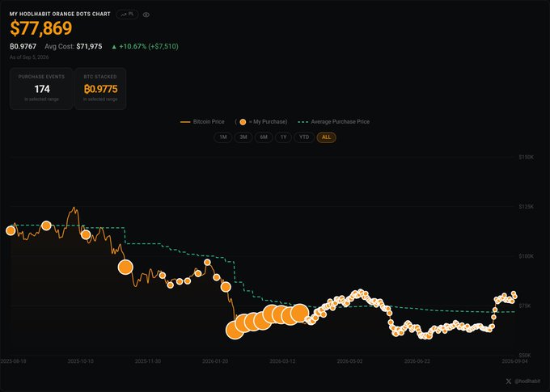Click the My Hodlhabit Orange Dots Chart title

tap(60, 14)
